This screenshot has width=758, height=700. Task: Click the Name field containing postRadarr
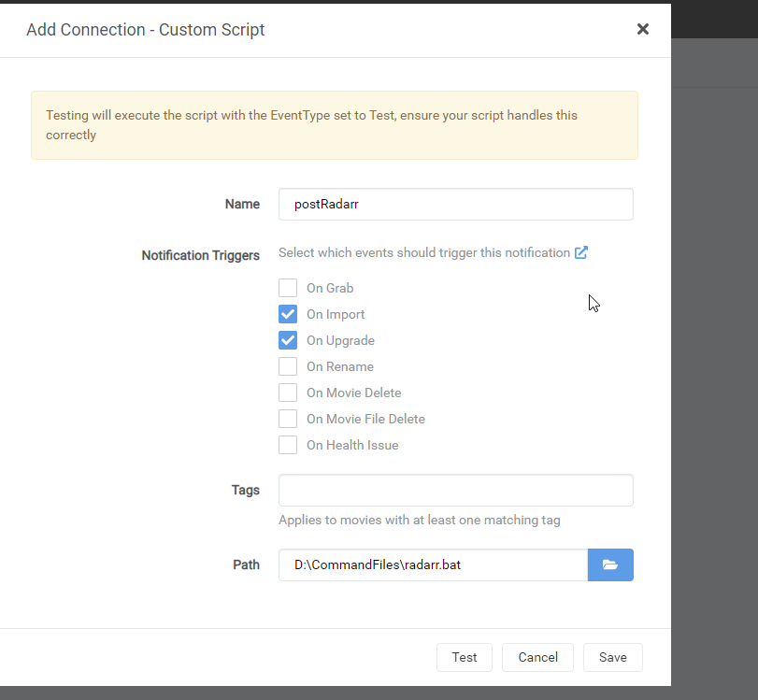(455, 204)
